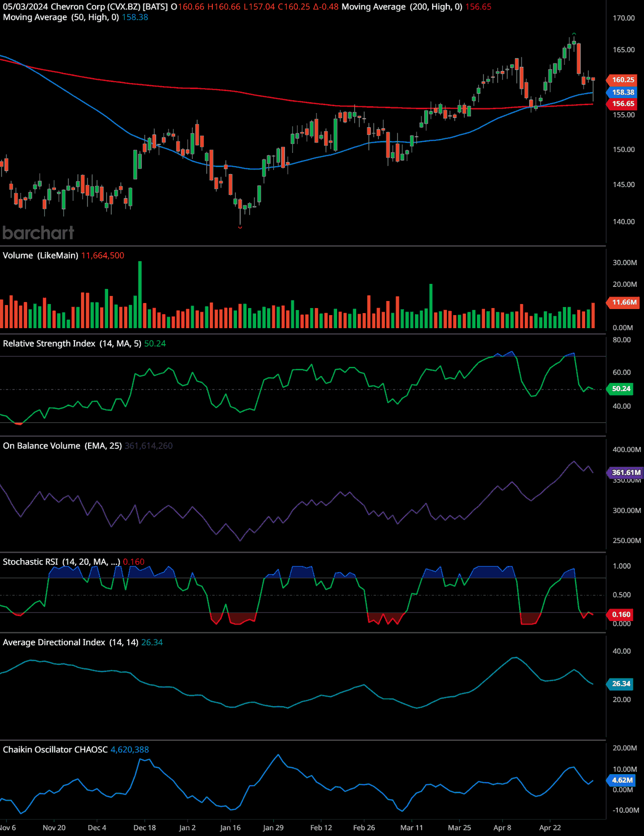Click the 165.00 price axis label
The image size is (644, 836).
coord(624,50)
